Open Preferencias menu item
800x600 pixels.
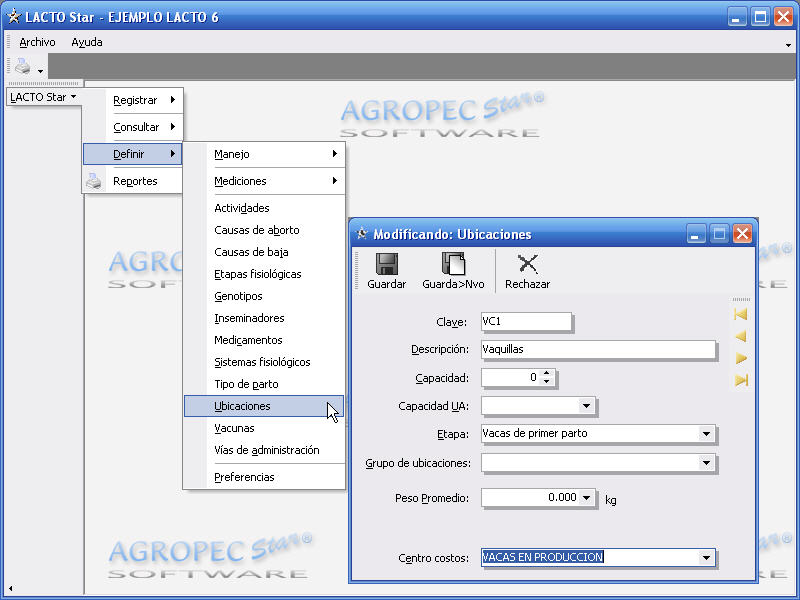[x=264, y=477]
